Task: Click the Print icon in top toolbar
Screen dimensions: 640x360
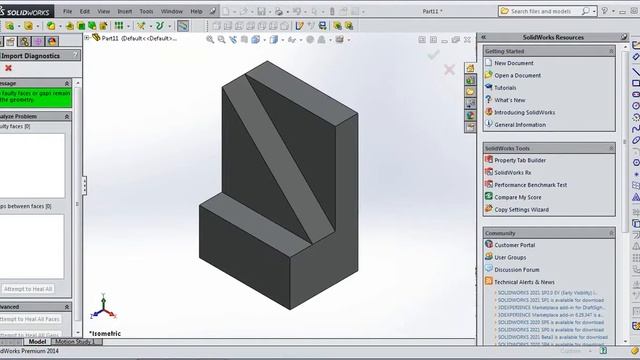Action: click(279, 11)
